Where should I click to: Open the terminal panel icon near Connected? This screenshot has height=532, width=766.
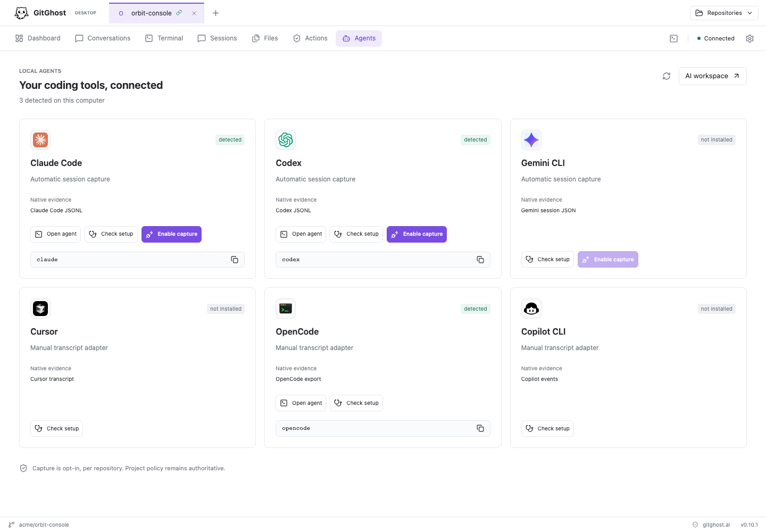673,38
